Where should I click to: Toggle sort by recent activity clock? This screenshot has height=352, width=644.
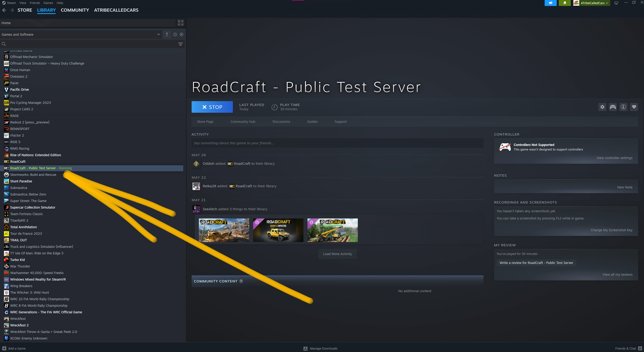tap(175, 35)
